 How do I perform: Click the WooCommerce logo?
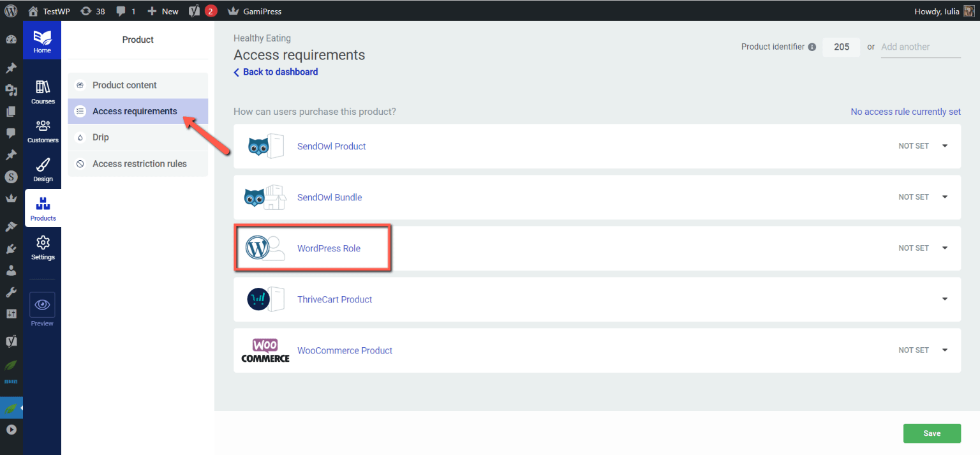coord(265,350)
